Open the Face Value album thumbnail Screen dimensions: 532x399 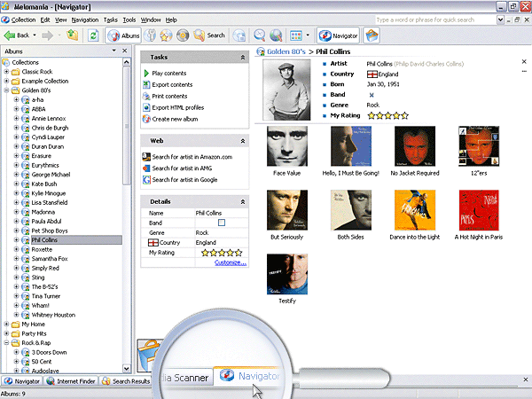pyautogui.click(x=286, y=146)
